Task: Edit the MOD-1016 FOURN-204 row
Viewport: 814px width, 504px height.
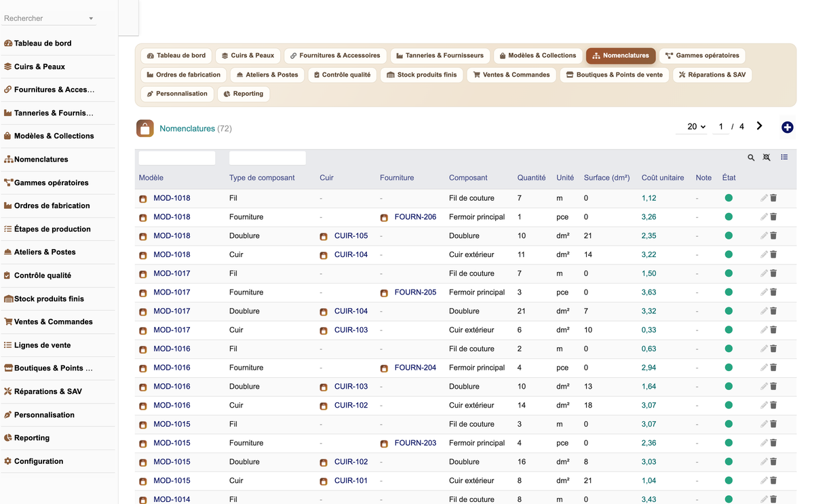Action: pyautogui.click(x=764, y=368)
